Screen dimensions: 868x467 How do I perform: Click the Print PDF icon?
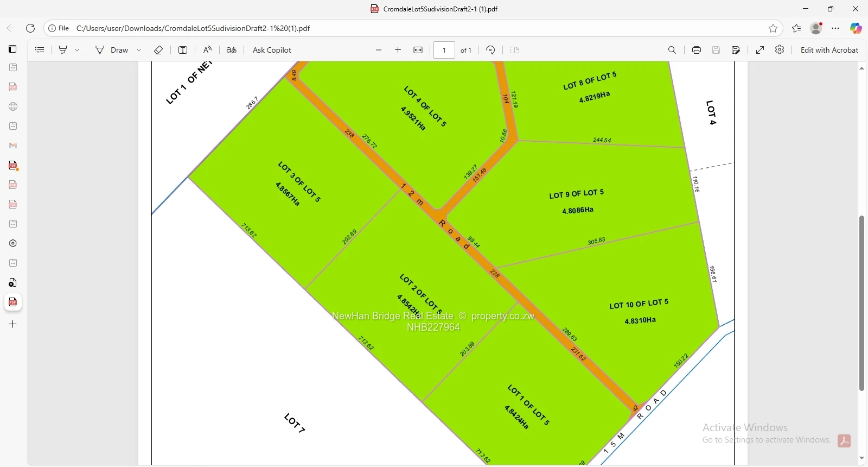click(697, 50)
